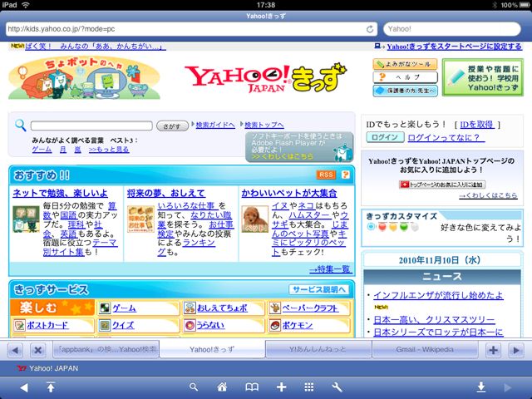Screen dimensions: 532x399
Task: Select the white theme color circle
Action: point(415,226)
